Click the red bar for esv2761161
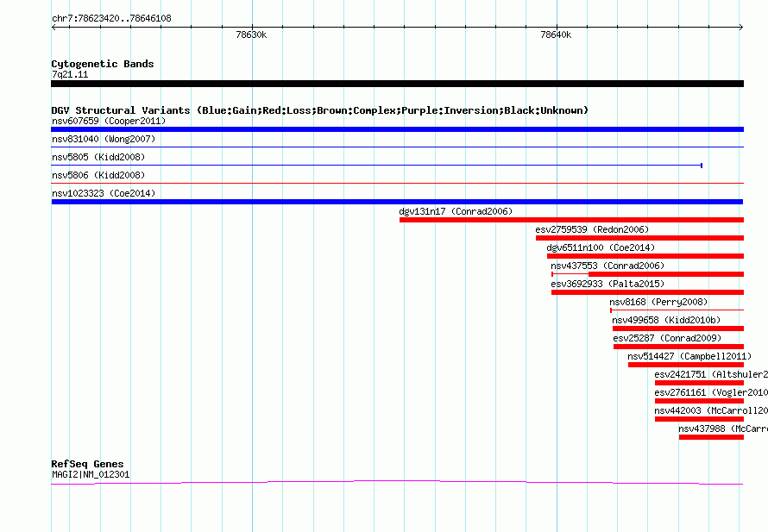The width and height of the screenshot is (768, 532). coord(699,401)
